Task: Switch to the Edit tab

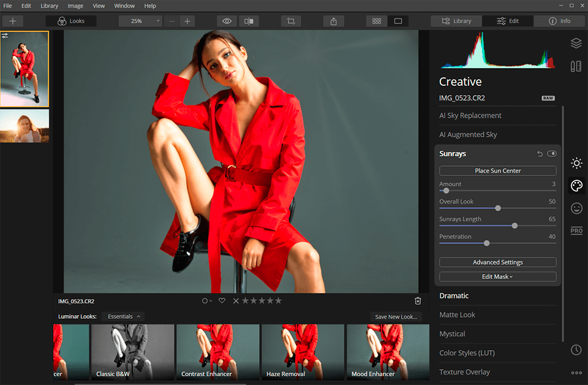Action: (x=507, y=20)
